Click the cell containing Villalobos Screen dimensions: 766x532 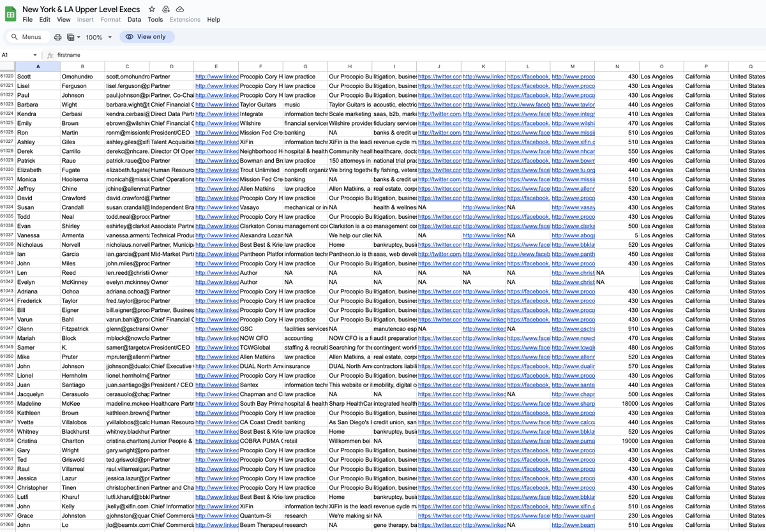click(82, 422)
